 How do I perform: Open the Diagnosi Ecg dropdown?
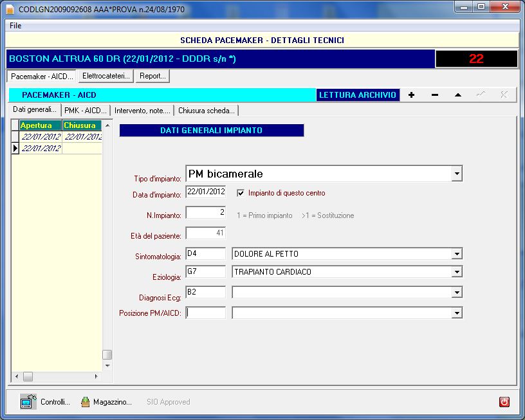pyautogui.click(x=457, y=293)
